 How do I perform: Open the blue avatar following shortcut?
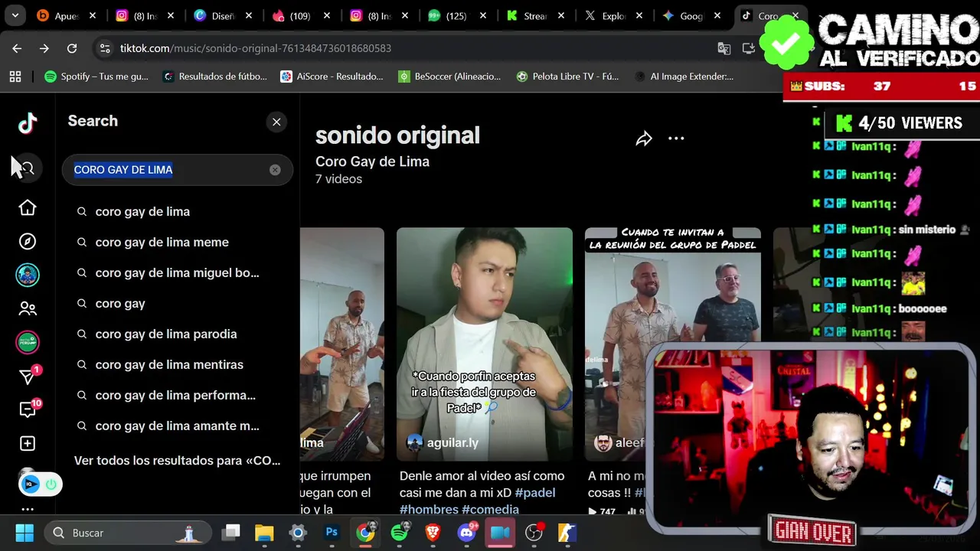point(28,275)
